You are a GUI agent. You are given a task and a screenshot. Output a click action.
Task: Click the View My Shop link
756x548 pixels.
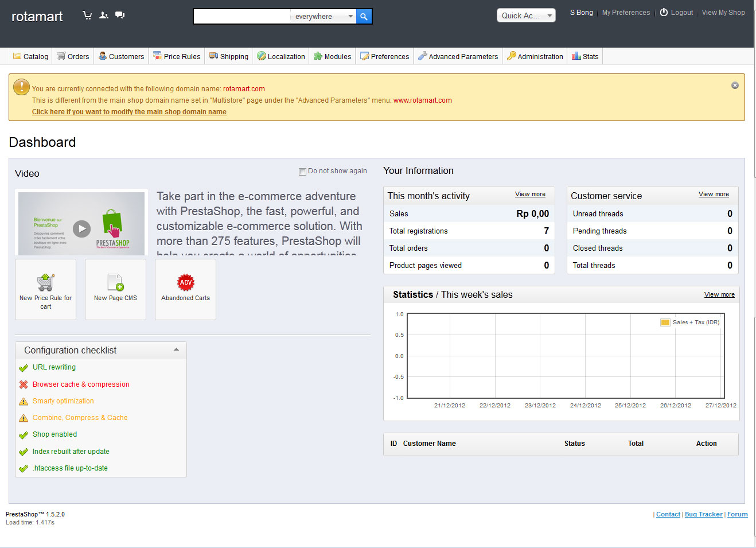pyautogui.click(x=723, y=13)
